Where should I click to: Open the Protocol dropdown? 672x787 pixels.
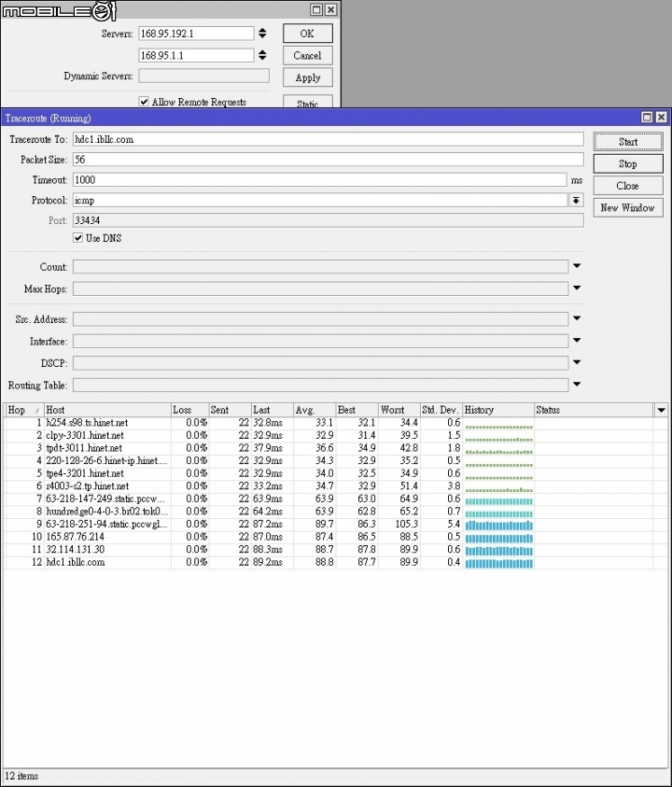click(576, 201)
